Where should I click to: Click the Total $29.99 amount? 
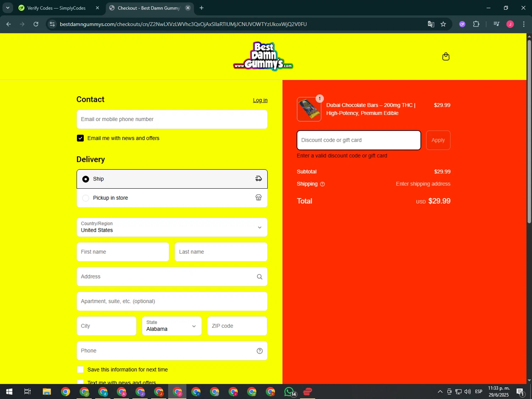pos(439,201)
